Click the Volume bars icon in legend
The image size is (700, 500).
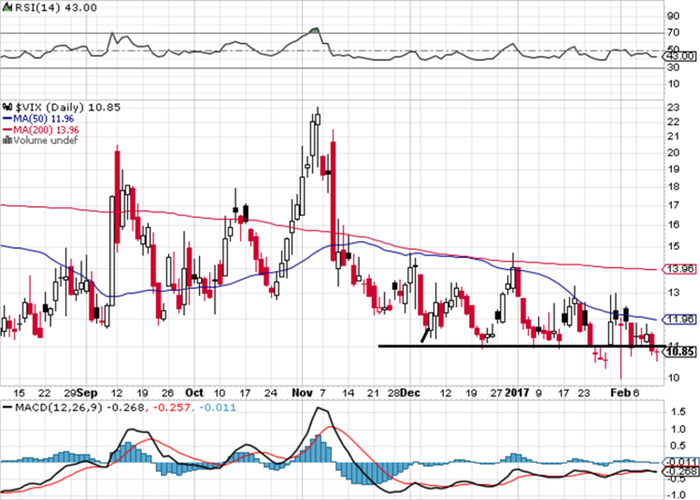click(7, 140)
